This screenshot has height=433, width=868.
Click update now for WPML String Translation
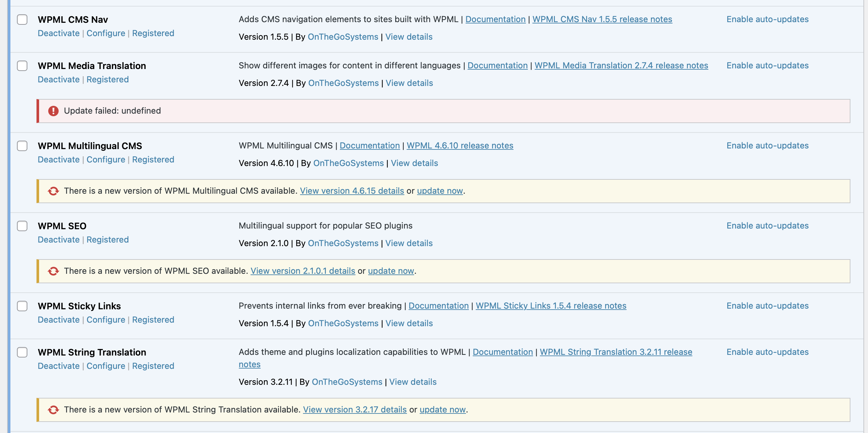click(442, 410)
